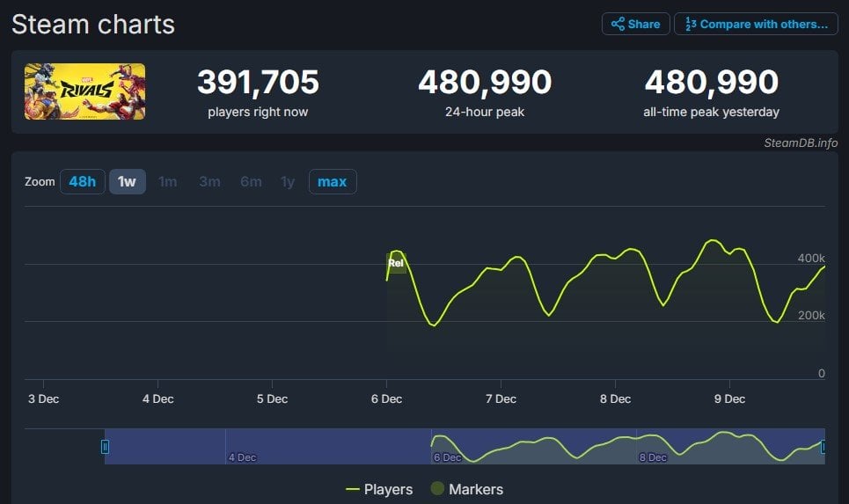Open Compare with others option
This screenshot has height=504, width=849.
coord(756,24)
